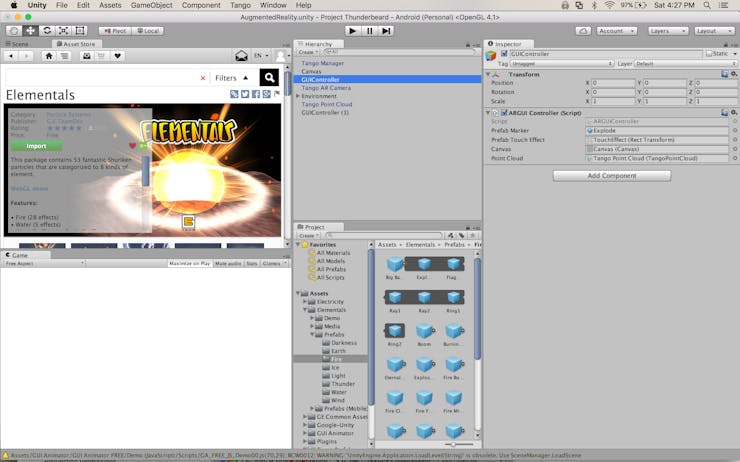Open the Free Aspect dropdown
The image size is (740, 462).
[44, 263]
